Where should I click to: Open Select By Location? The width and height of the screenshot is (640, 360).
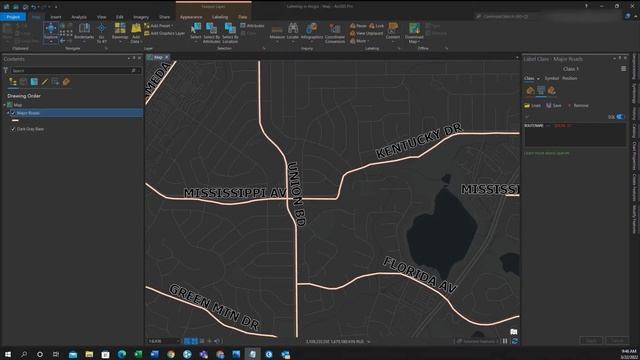(230, 33)
